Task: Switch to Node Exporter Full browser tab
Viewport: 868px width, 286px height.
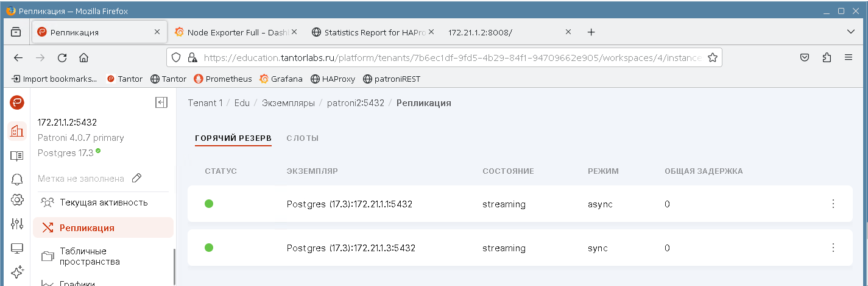Action: pos(233,32)
